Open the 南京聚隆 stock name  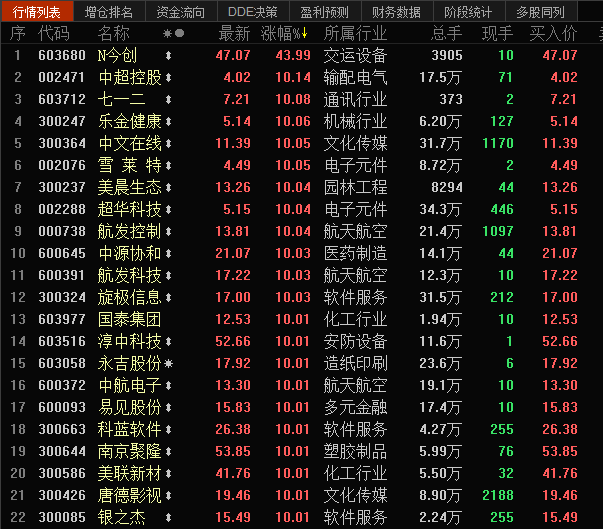[129, 451]
